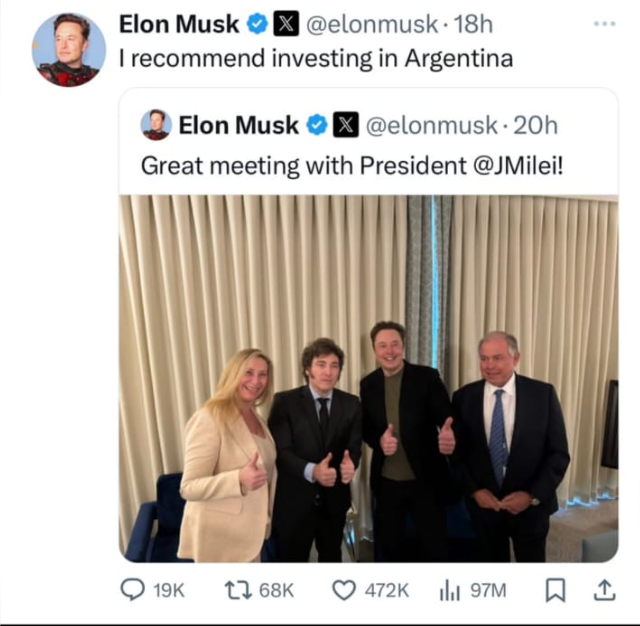Viewport: 640px width, 626px height.
Task: Click the X affiliation badge in main post
Action: [286, 24]
